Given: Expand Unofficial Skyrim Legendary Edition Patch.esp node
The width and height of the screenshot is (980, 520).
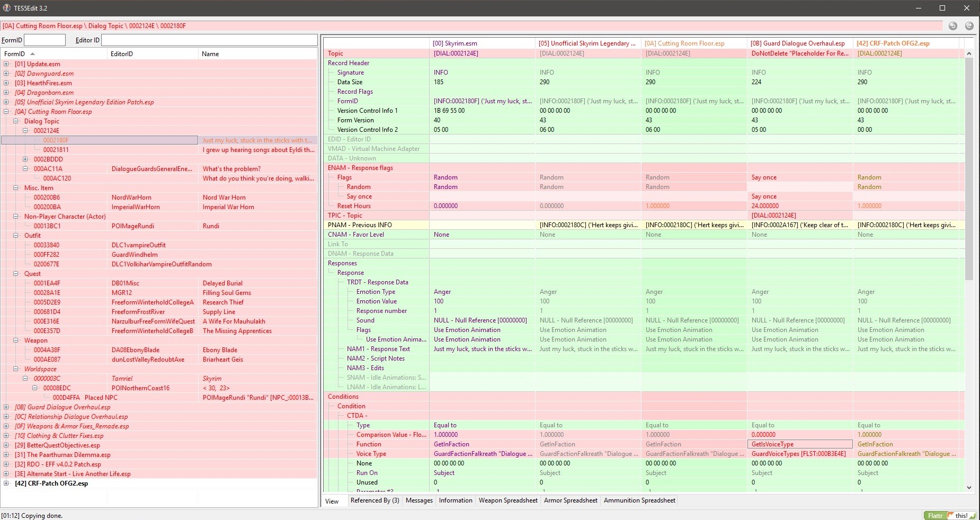Looking at the screenshot, I should click(6, 102).
